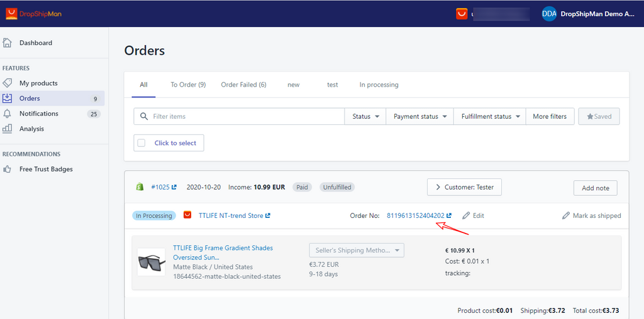644x319 pixels.
Task: Click the pencil icon beside Mark as shipped
Action: (x=566, y=215)
